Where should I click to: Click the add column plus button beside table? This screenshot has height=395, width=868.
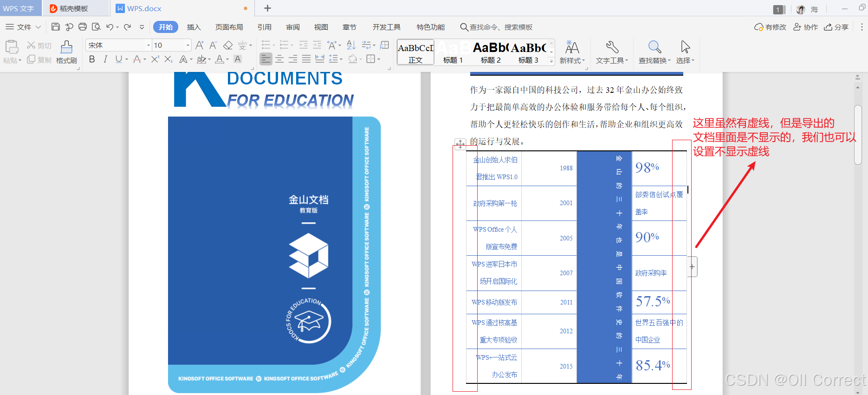point(692,267)
